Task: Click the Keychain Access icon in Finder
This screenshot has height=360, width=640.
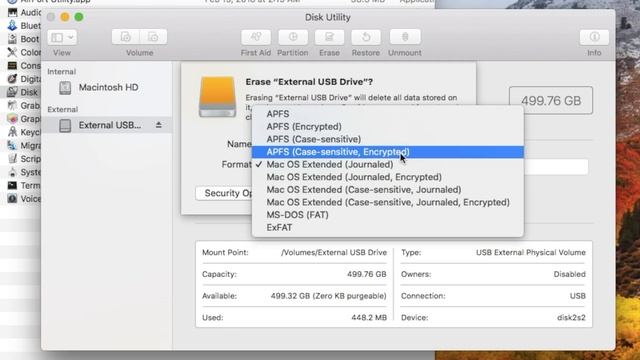Action: (12, 132)
